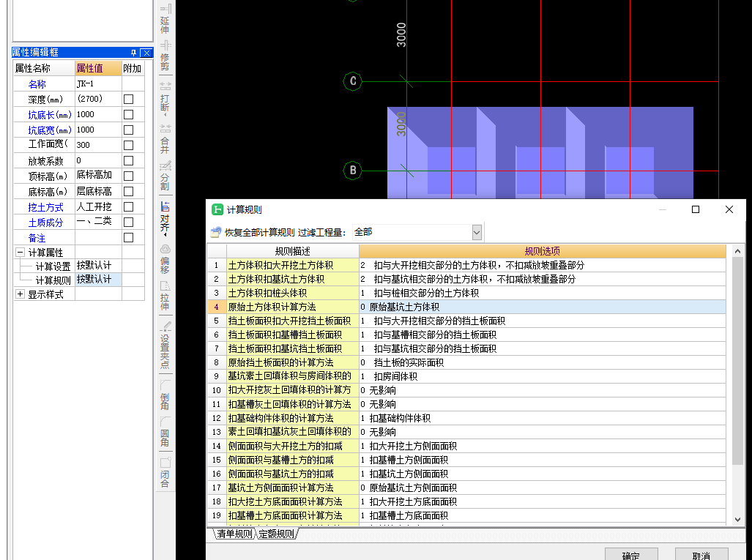The width and height of the screenshot is (752, 560).
Task: Click axis bubble B in drawing
Action: 352,171
